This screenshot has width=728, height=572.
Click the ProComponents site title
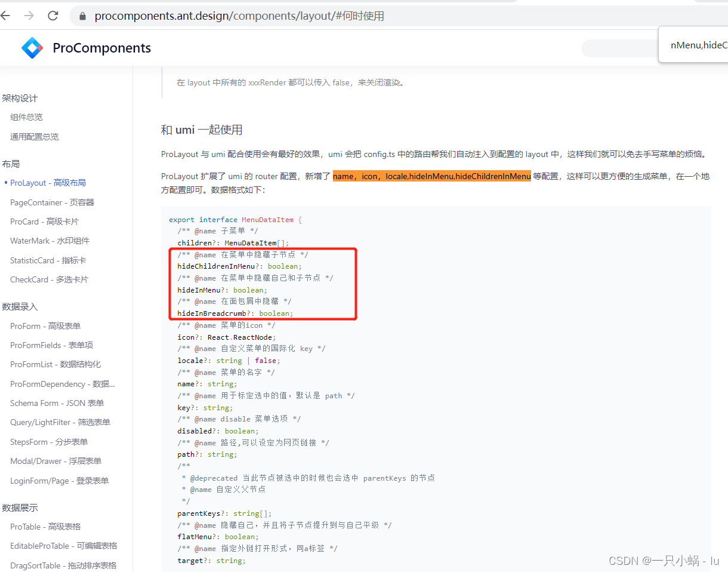point(102,48)
